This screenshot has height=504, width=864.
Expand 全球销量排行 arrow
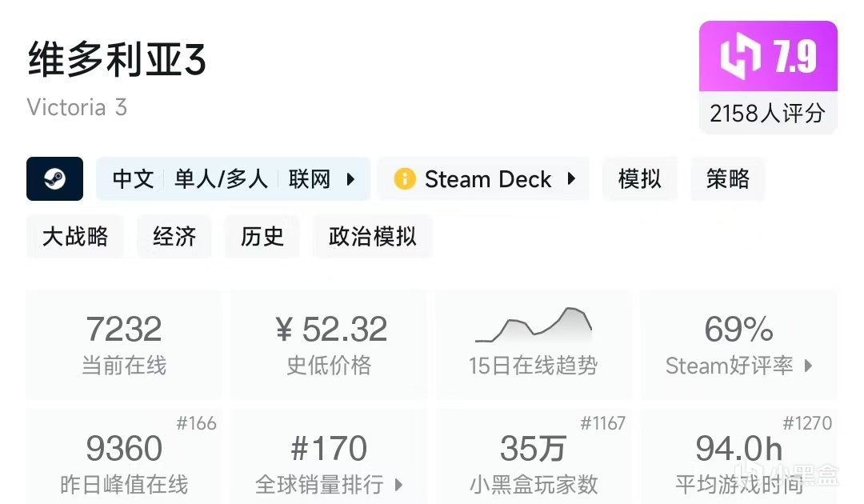398,485
